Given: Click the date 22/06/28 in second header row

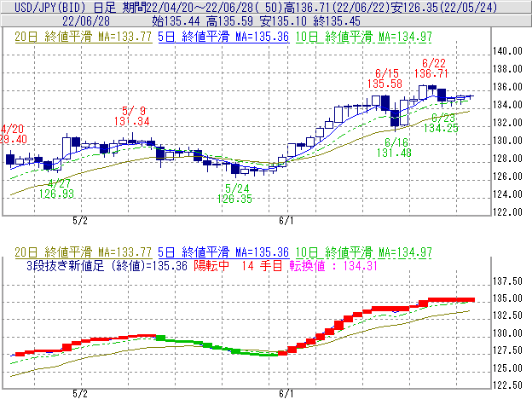Looking at the screenshot, I should [x=86, y=21].
